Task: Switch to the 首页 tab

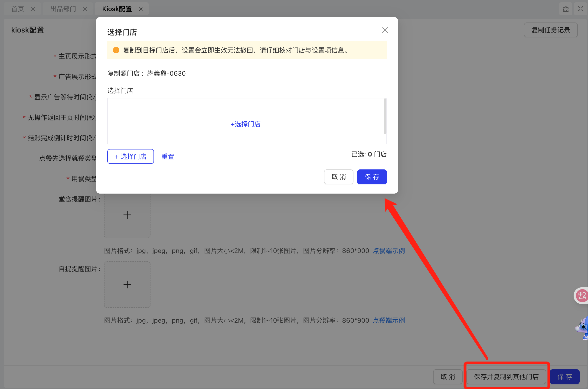Action: coord(18,9)
